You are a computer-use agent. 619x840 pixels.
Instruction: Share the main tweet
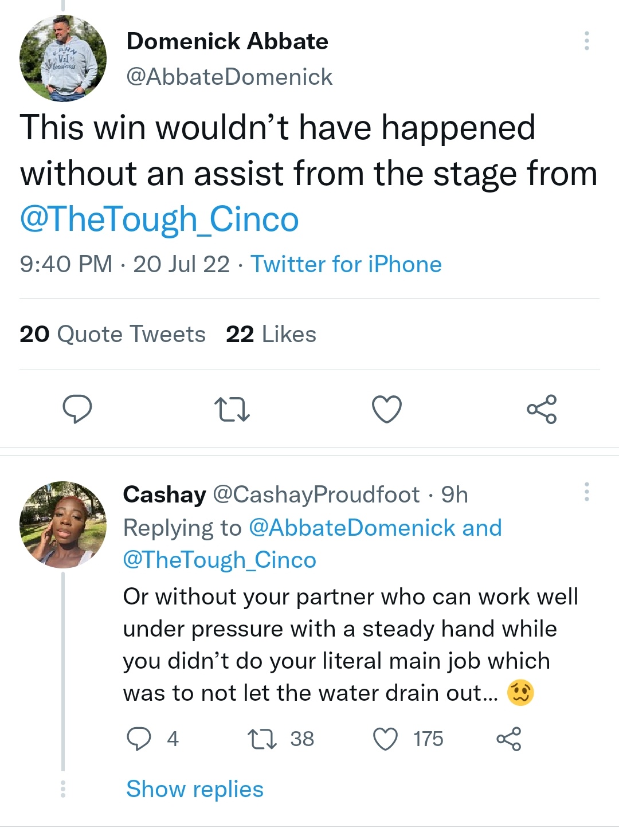point(542,409)
